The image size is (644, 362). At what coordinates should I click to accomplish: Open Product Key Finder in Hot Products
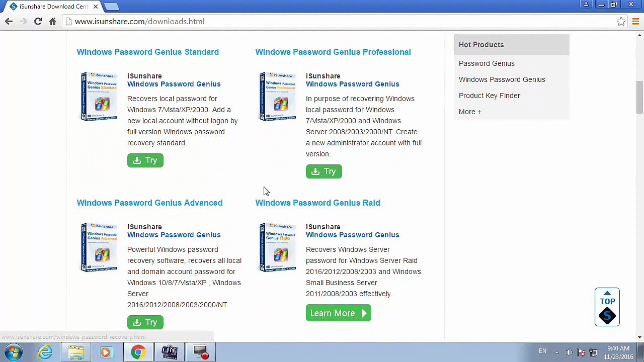(489, 96)
